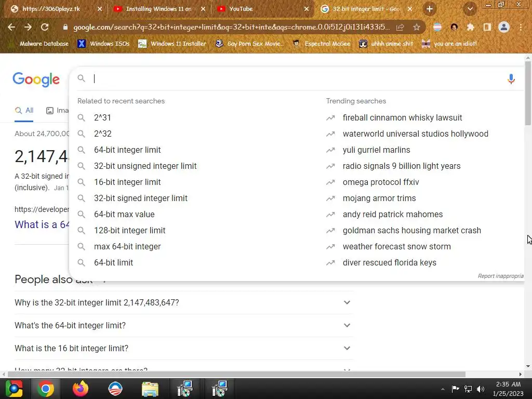532x399 pixels.
Task: Open the blue round taskbar application icon
Action: pyautogui.click(x=115, y=389)
